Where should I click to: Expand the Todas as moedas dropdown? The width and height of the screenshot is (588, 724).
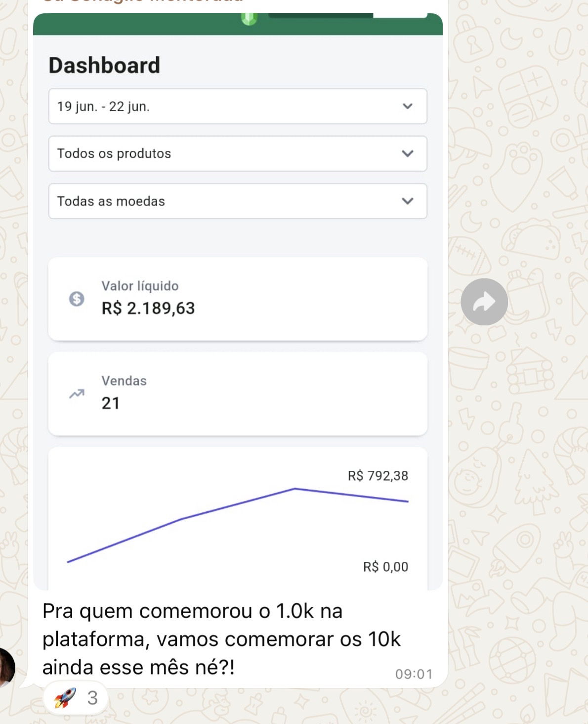pyautogui.click(x=238, y=201)
